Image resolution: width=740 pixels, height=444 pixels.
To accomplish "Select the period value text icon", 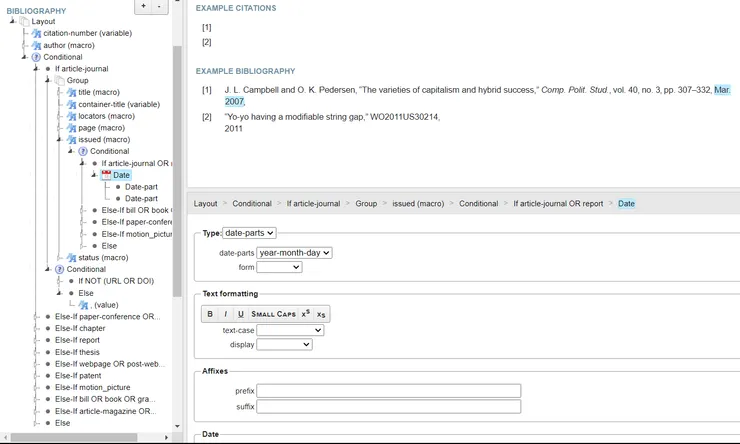I will click(83, 305).
